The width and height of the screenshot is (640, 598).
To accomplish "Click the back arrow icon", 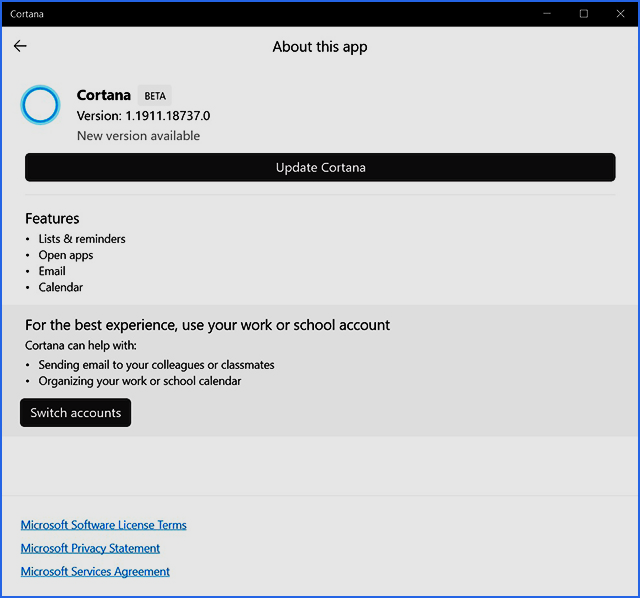I will pos(20,46).
